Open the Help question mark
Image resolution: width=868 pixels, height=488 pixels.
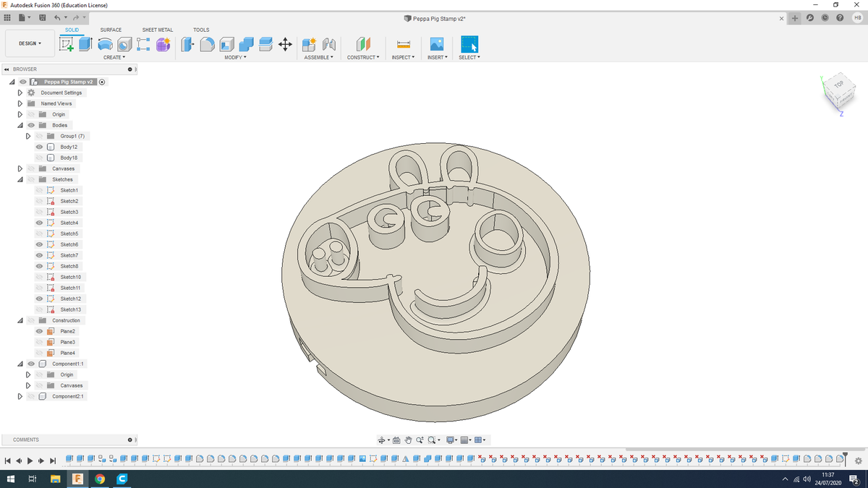pos(840,18)
